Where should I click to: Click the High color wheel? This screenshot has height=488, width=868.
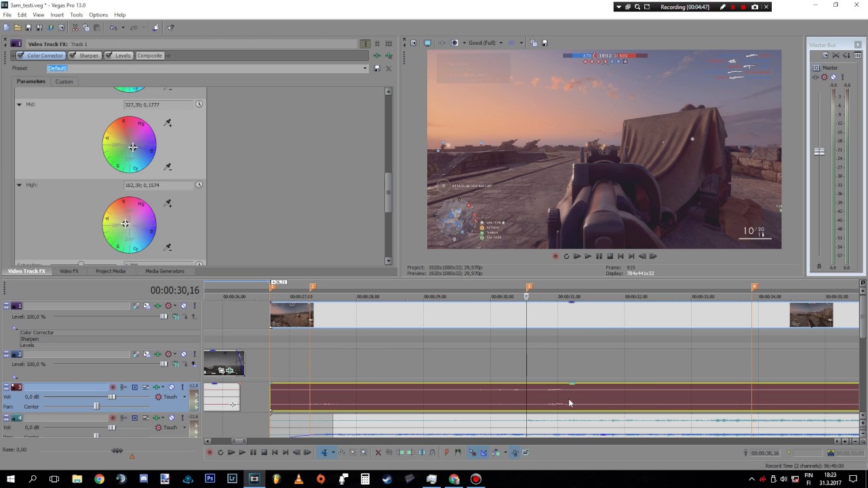coord(130,225)
